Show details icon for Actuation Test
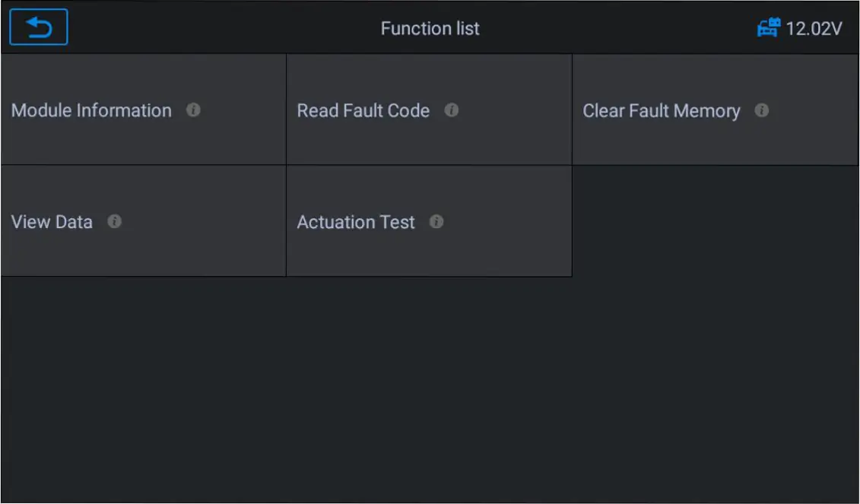 (x=436, y=221)
